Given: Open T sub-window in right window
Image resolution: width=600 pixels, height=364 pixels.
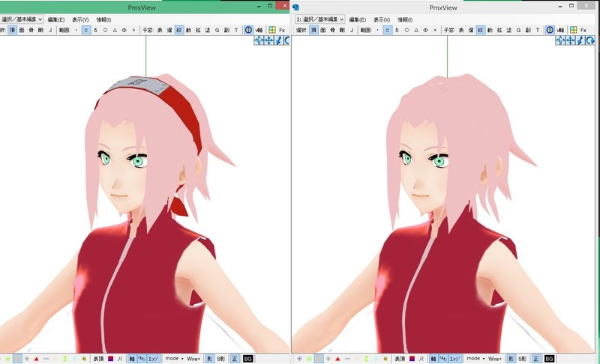Looking at the screenshot, I should coord(537,30).
